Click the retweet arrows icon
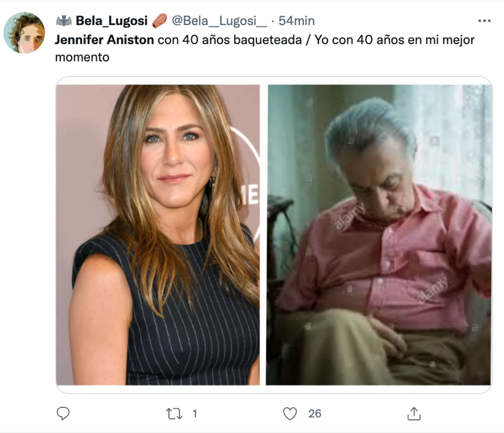The width and height of the screenshot is (504, 433). tap(174, 413)
